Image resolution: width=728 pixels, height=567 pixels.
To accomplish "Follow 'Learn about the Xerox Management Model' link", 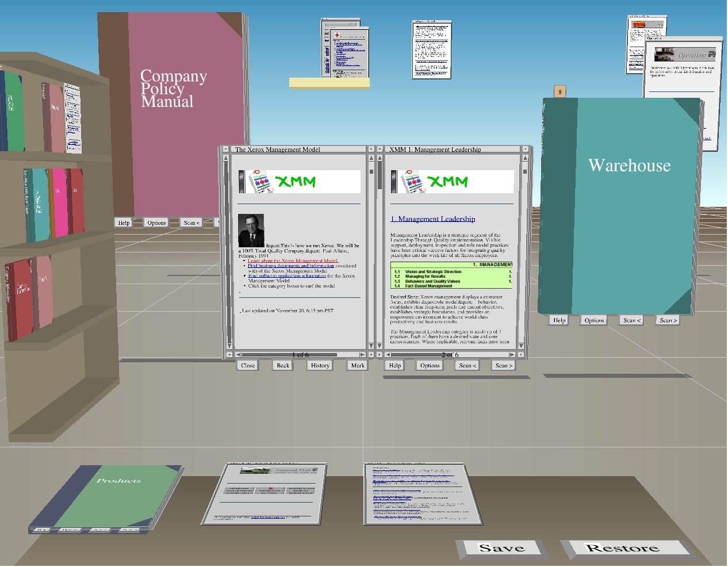I will (293, 261).
